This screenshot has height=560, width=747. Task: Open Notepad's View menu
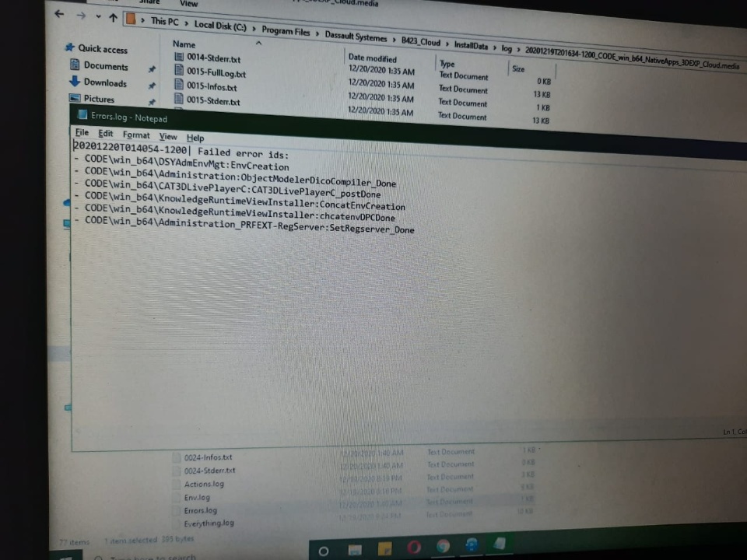[x=168, y=136]
